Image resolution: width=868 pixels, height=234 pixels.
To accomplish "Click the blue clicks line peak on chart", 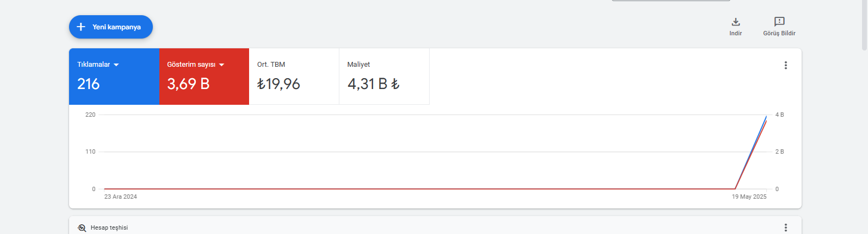I will tap(766, 116).
